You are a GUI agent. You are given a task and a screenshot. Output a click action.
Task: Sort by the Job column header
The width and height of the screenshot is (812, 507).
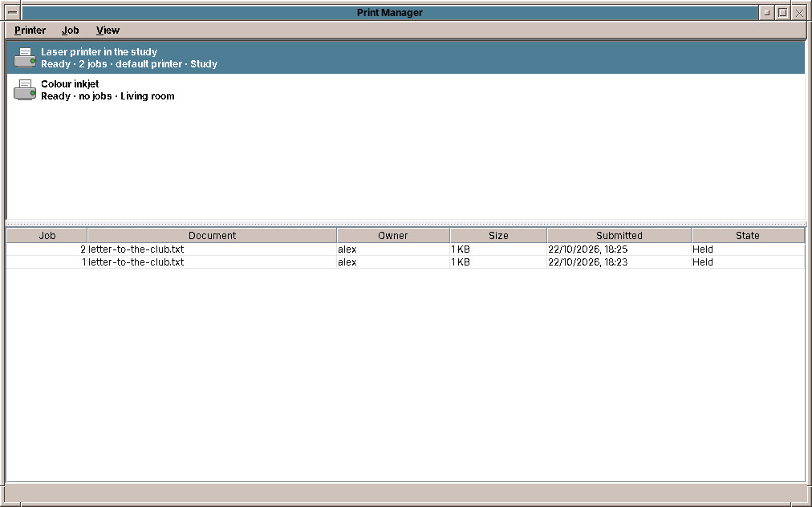[x=47, y=235]
